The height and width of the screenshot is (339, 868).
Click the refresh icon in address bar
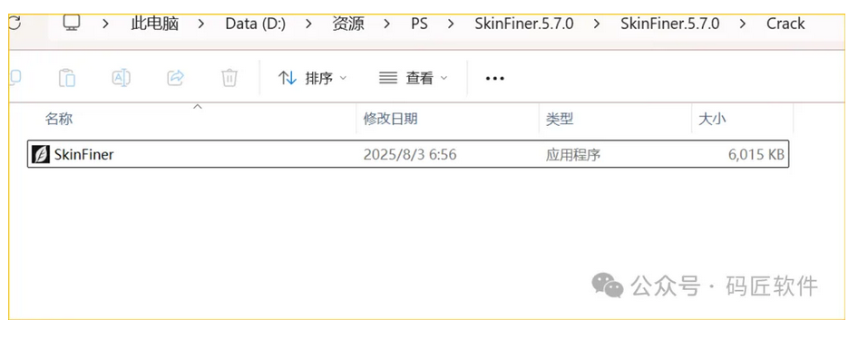pos(15,24)
